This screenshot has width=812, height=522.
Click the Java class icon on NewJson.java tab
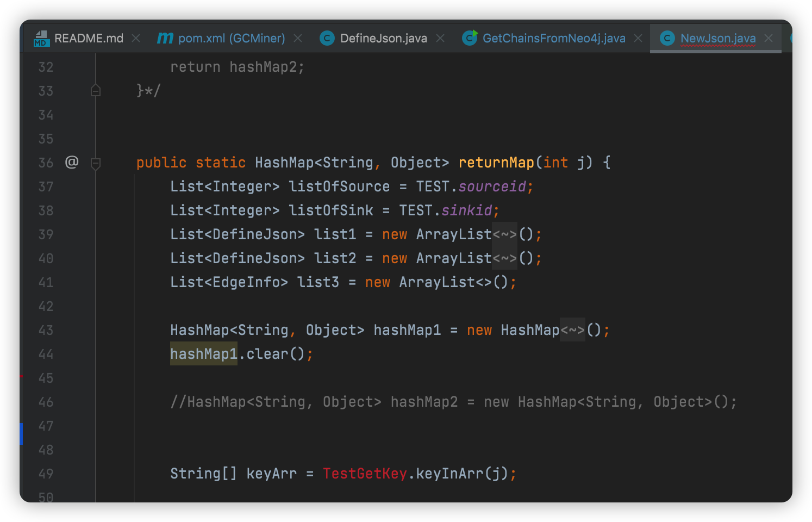coord(667,38)
